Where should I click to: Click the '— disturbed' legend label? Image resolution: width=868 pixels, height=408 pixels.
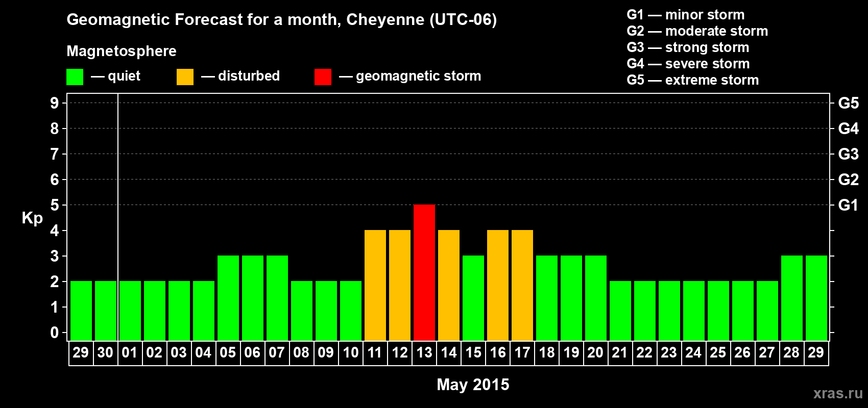pos(240,76)
